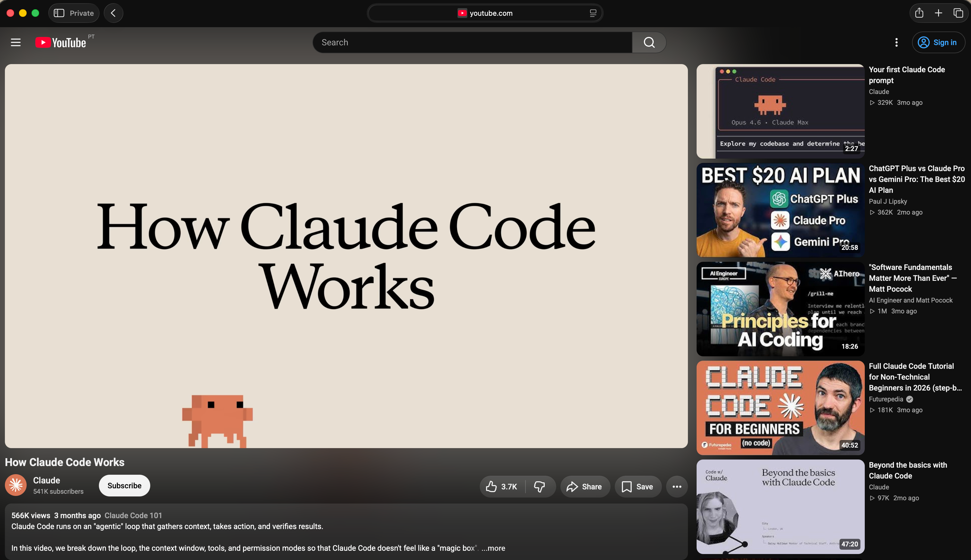The width and height of the screenshot is (971, 560).
Task: Focus the YouTube Search field
Action: (x=472, y=42)
